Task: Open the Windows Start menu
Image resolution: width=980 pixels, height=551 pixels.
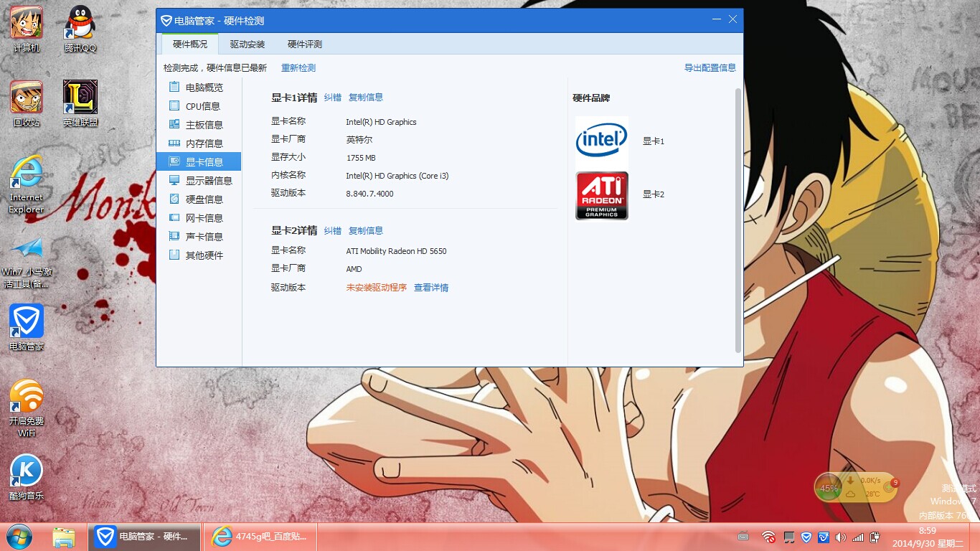Action: pos(19,537)
